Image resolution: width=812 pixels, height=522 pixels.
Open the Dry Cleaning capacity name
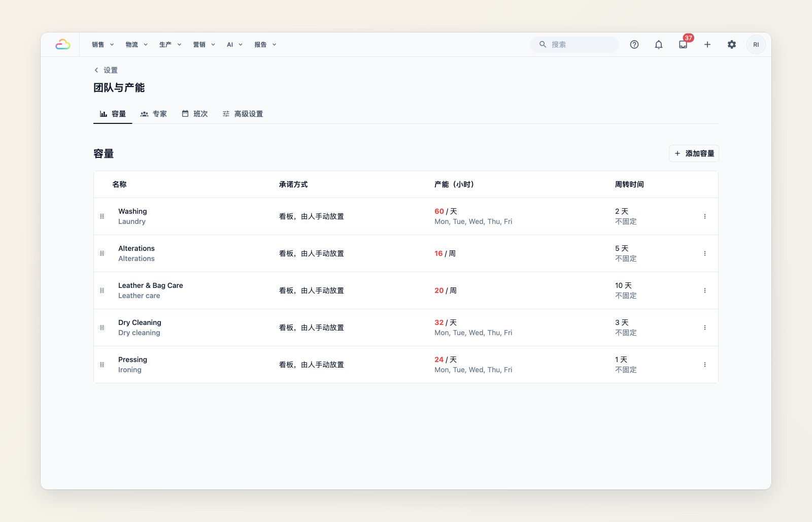tap(140, 322)
